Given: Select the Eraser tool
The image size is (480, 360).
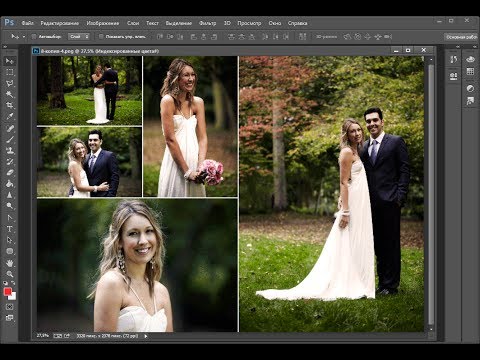Looking at the screenshot, I should tap(10, 173).
